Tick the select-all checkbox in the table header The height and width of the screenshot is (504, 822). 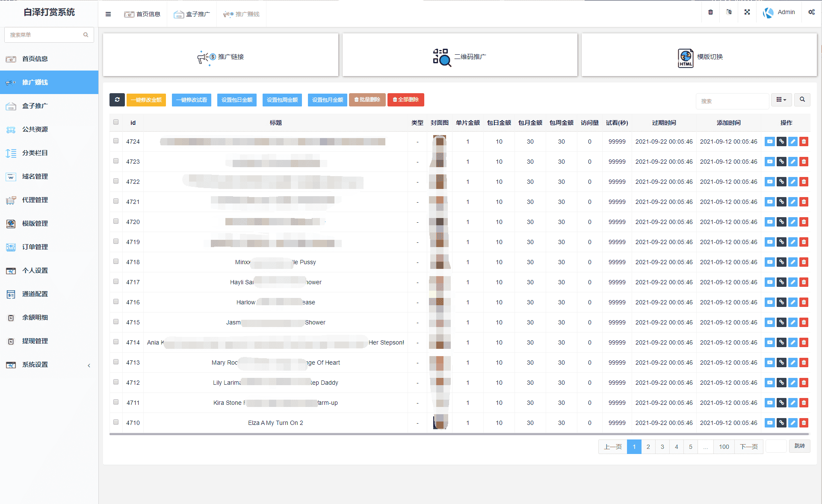tap(116, 122)
